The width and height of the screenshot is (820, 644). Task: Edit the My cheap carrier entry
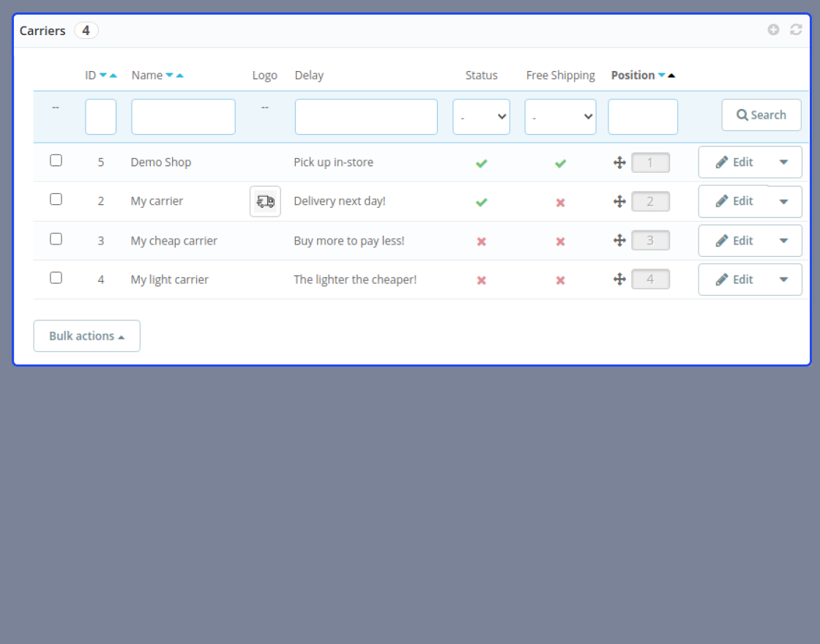coord(734,241)
